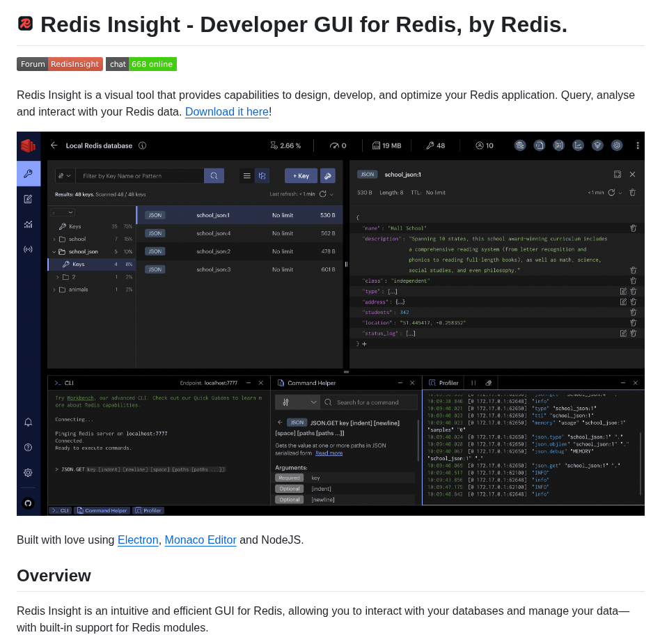Click the Workbench link in the CLI text
The image size is (660, 644).
click(x=80, y=398)
